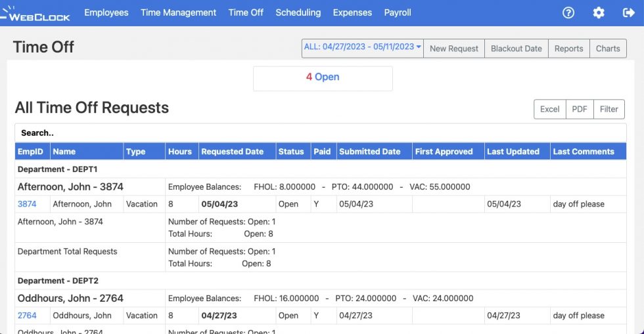Open the Time Management menu
644x334 pixels.
point(178,12)
